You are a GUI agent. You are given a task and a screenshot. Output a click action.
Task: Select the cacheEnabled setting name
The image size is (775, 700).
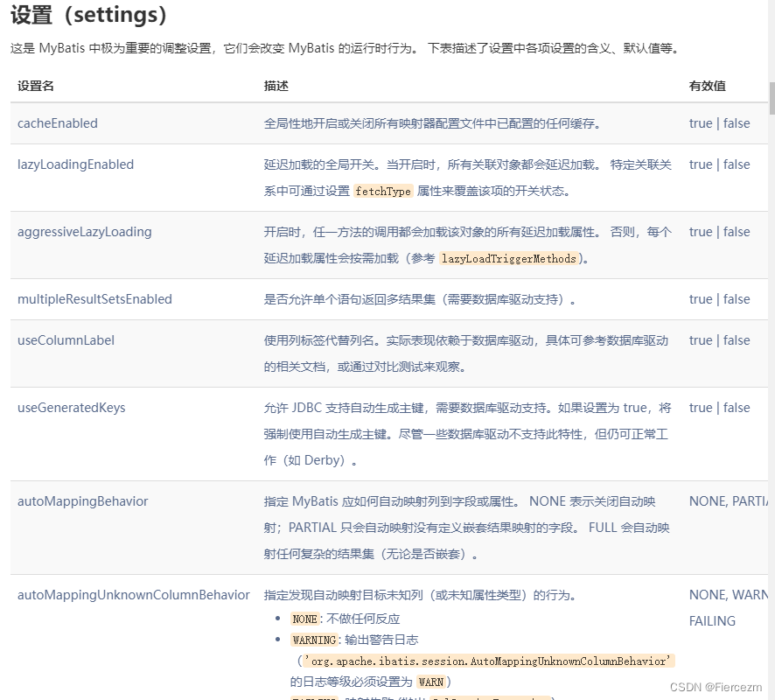[57, 123]
